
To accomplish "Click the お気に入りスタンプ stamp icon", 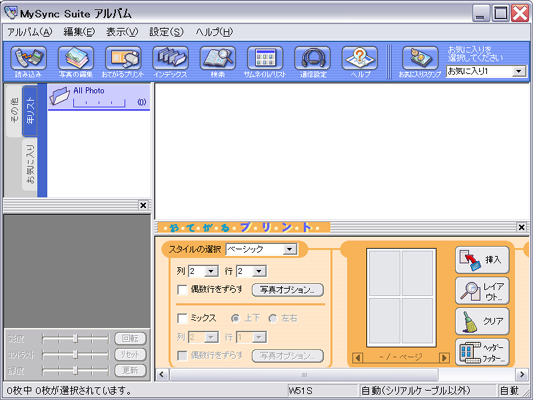I will pos(420,58).
